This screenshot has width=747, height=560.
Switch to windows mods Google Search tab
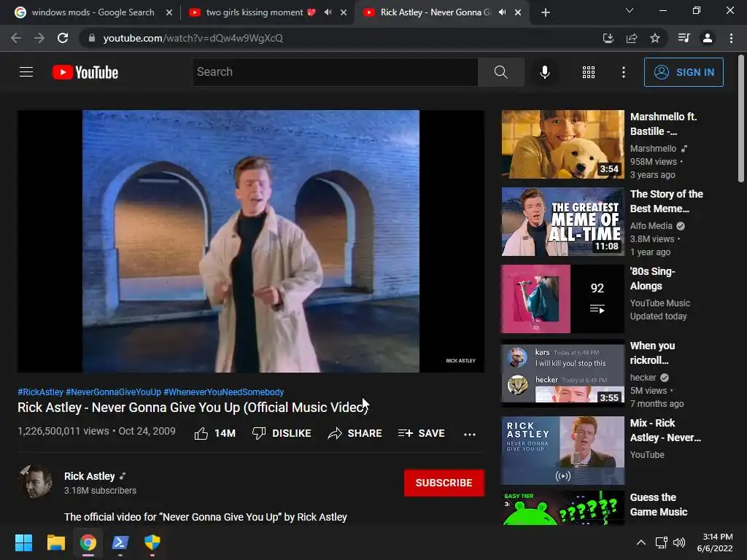click(x=93, y=12)
